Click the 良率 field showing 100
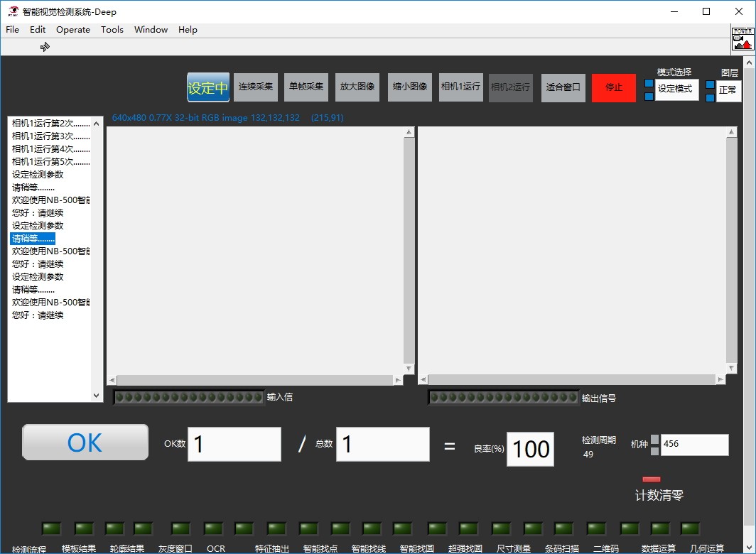Viewport: 756px width, 554px height. [x=530, y=449]
